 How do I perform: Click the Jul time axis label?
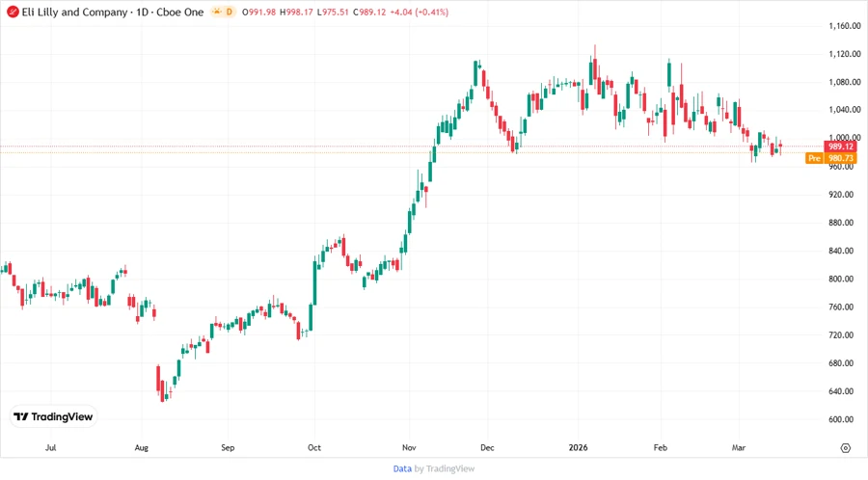[x=50, y=448]
